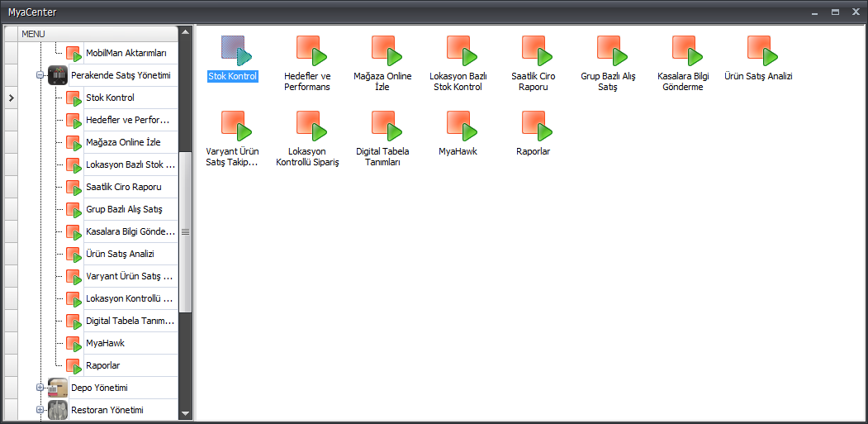Viewport: 868px width, 424px height.
Task: Click the tree icon beside Raporlar
Action: 74,366
